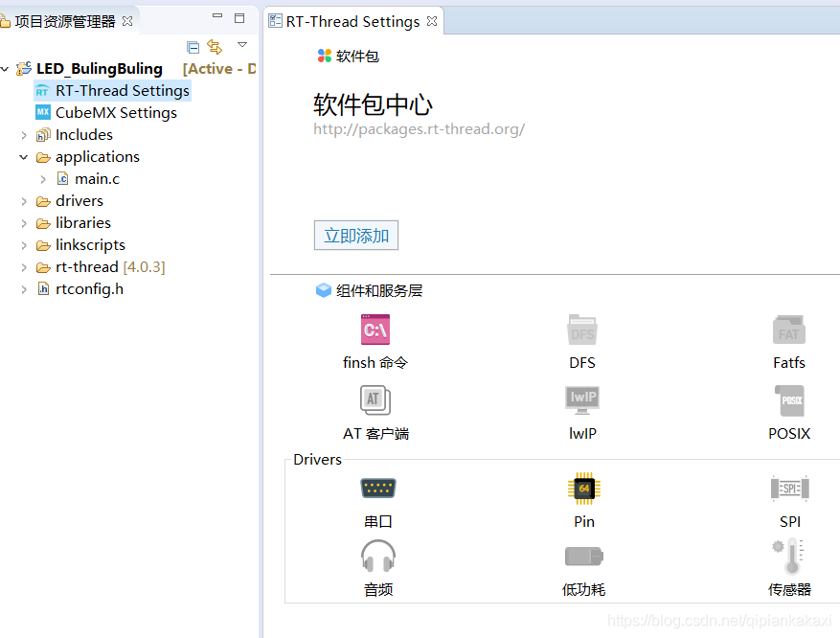
Task: Switch to the RT-Thread Settings editor tab
Action: 352,21
